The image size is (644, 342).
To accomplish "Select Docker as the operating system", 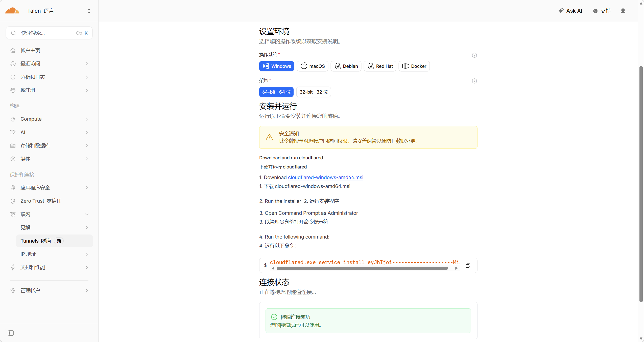I will pos(414,66).
